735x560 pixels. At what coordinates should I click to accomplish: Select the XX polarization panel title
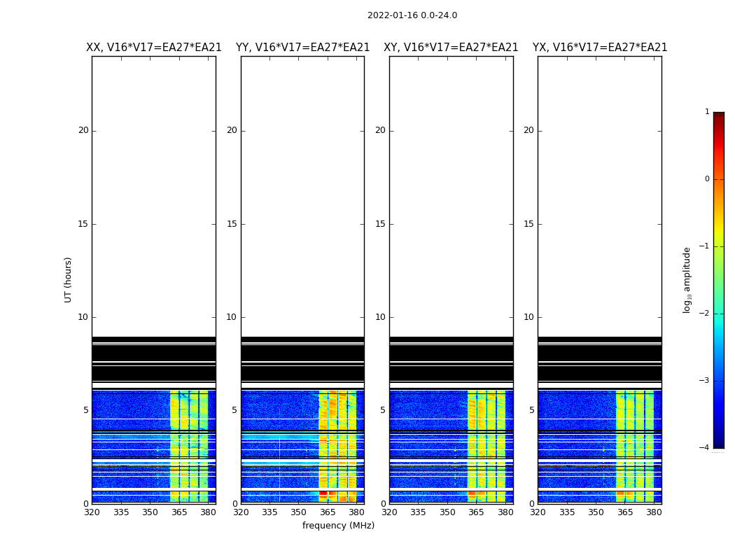coord(153,48)
